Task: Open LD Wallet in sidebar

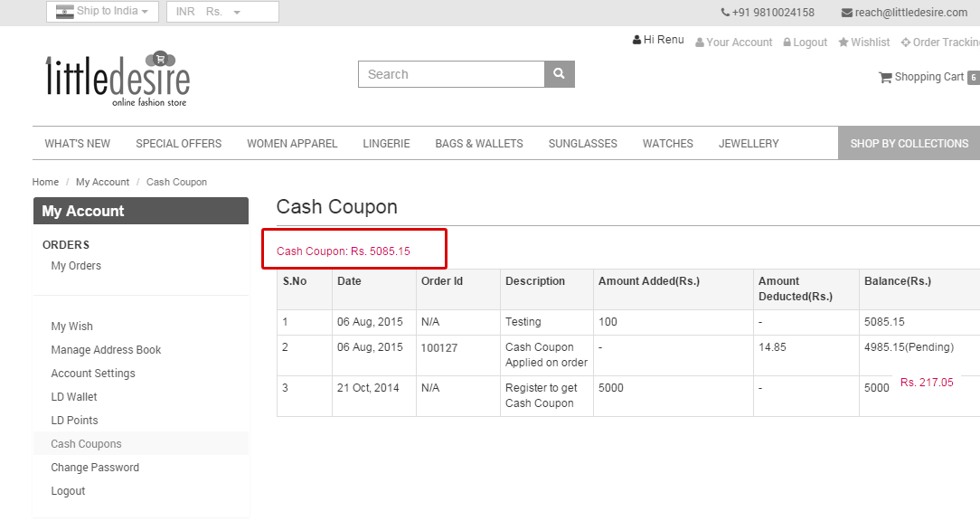Action: [x=74, y=396]
